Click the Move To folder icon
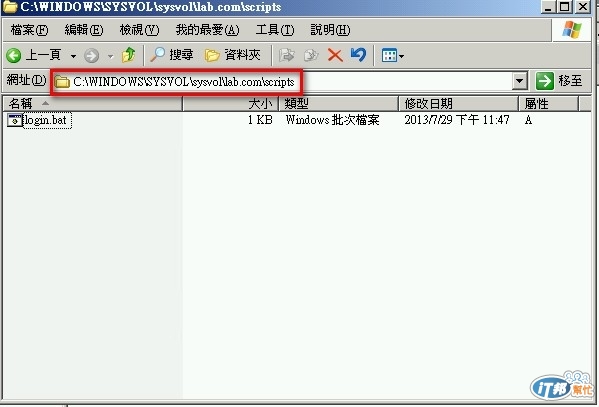Screen dimensions: 599x407 tap(287, 55)
